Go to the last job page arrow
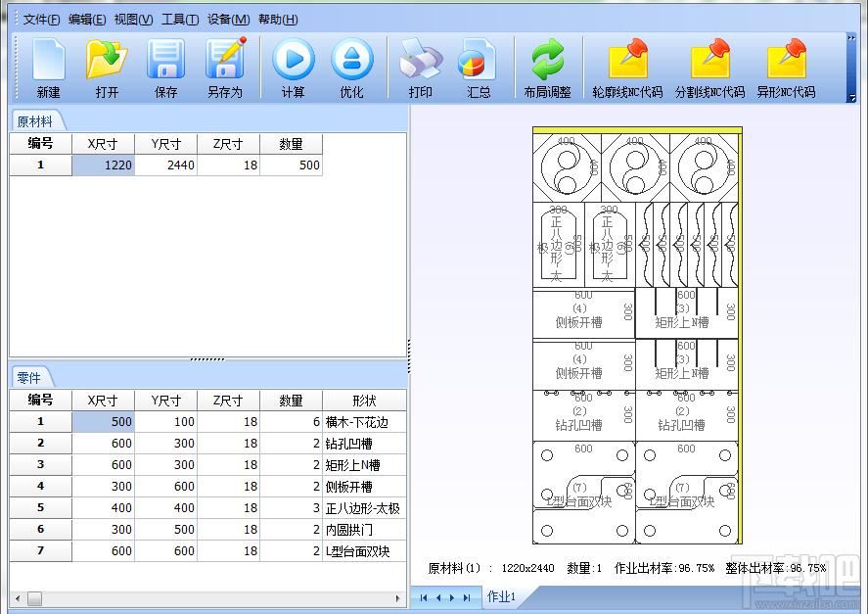The image size is (868, 614). pos(467,597)
